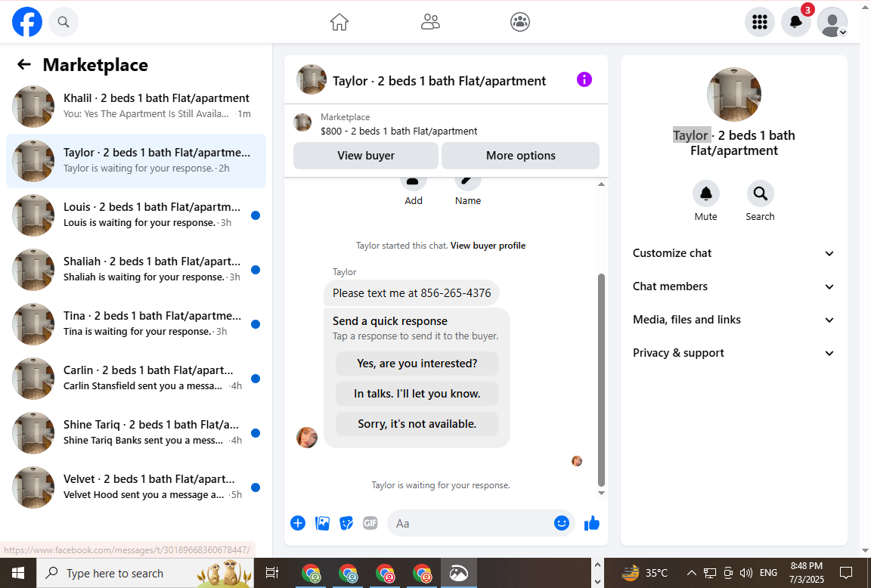Viewport: 871px width, 588px height.
Task: Click the Marketplace listing thumbnail beside $800
Action: [302, 122]
